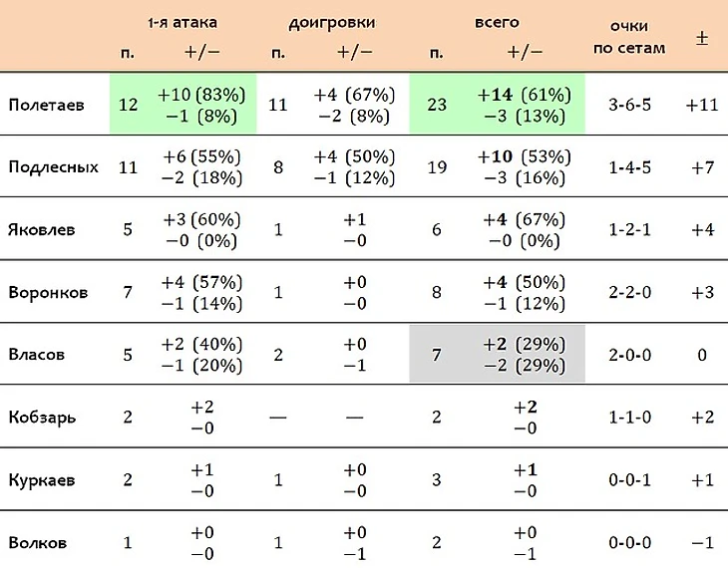Select the Кобзарь row label
This screenshot has height=568, width=728.
pyautogui.click(x=42, y=418)
